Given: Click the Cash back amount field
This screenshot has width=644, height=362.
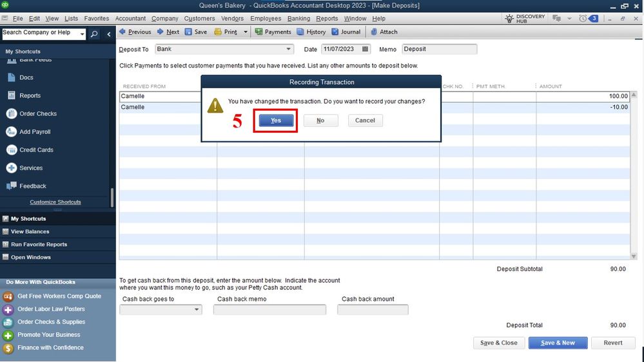Looking at the screenshot, I should [373, 309].
